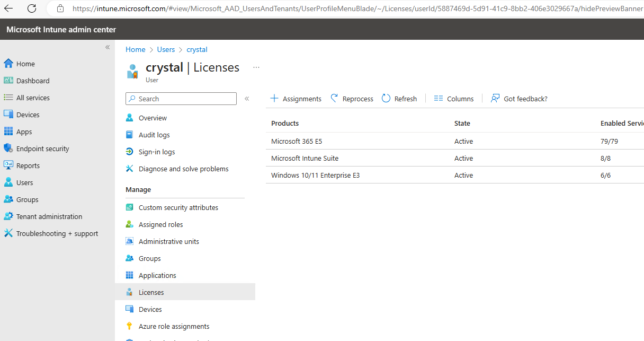Reload the page with browser refresh icon
This screenshot has height=341, width=644.
click(x=32, y=8)
